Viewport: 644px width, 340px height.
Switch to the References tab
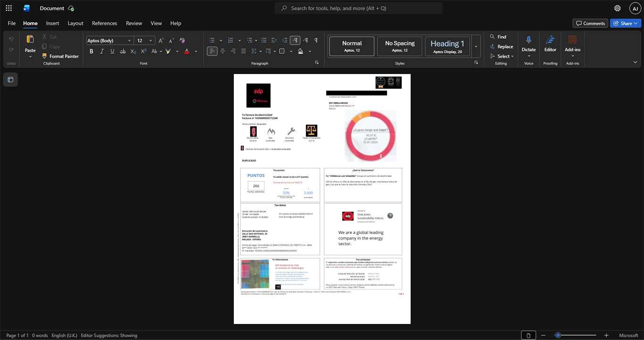point(105,23)
